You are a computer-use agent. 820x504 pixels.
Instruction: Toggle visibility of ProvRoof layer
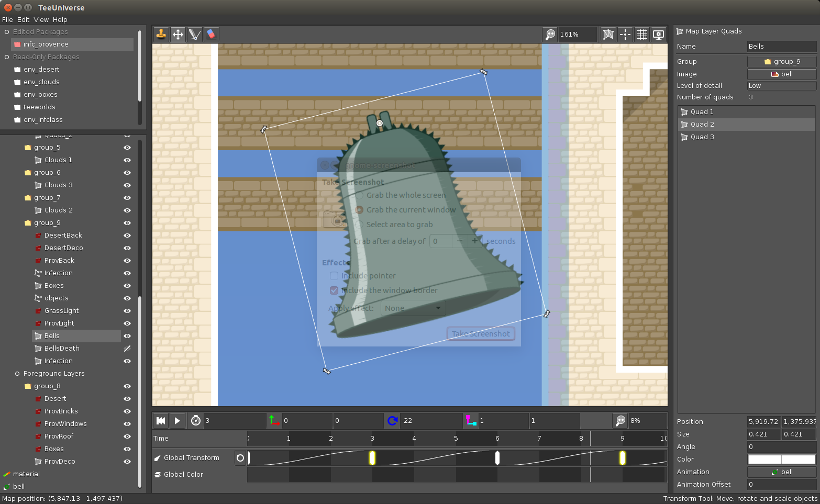pyautogui.click(x=127, y=436)
